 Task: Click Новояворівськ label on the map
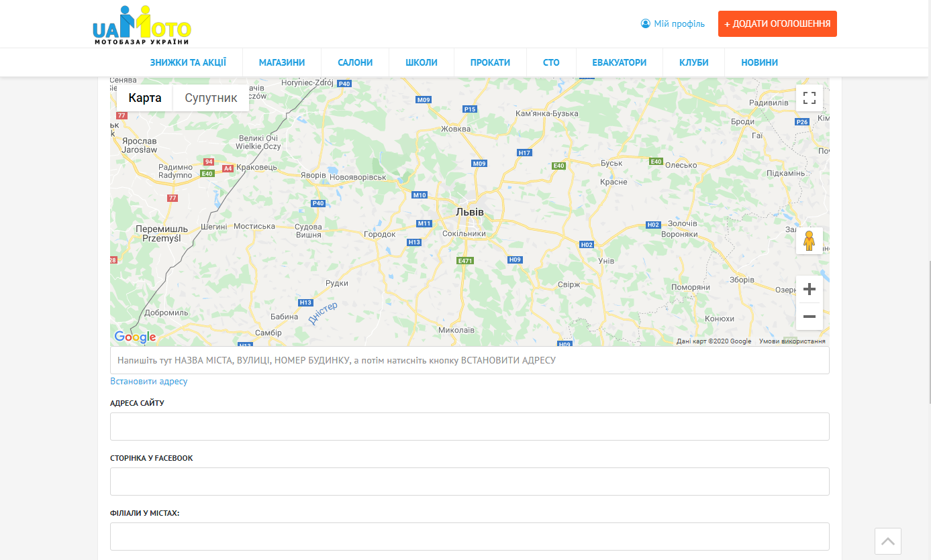click(x=359, y=177)
